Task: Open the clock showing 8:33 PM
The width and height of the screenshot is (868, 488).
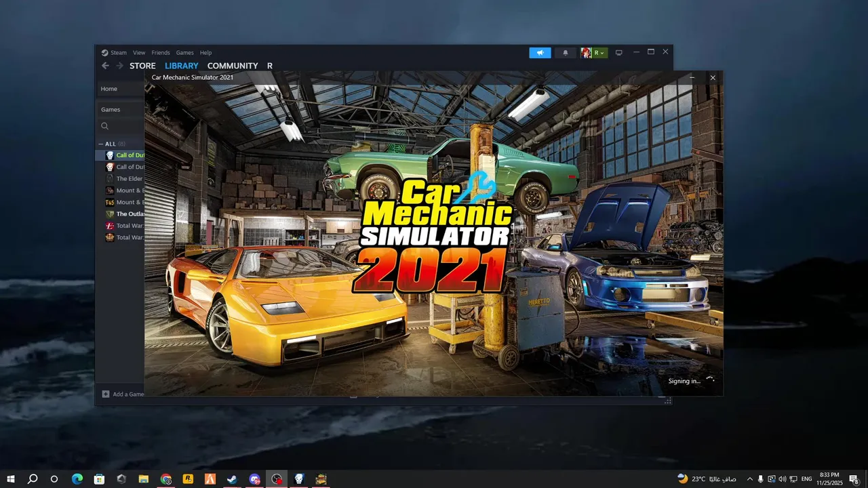Action: pyautogui.click(x=829, y=479)
